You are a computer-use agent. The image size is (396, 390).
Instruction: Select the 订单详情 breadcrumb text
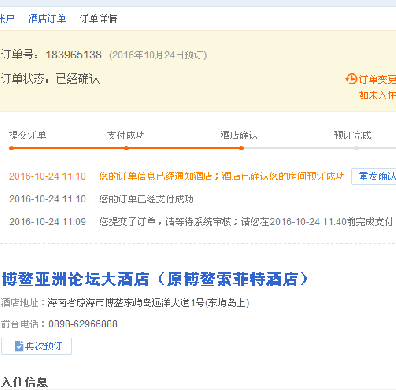[x=98, y=19]
